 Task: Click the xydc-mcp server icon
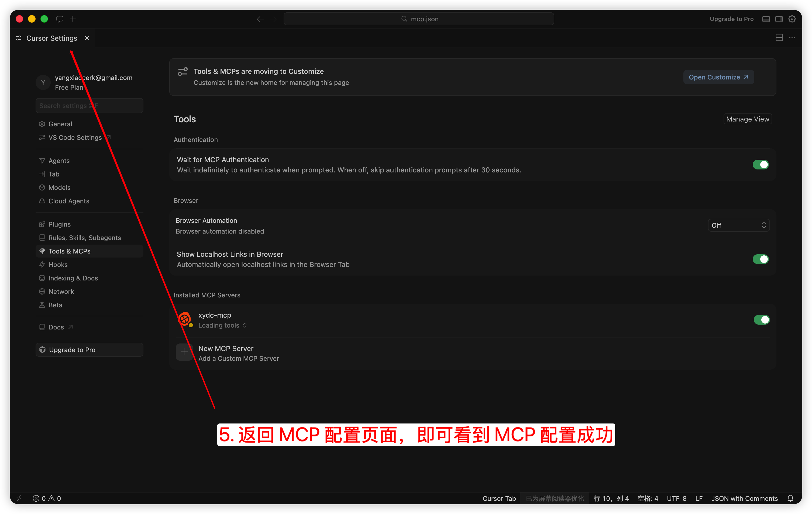click(185, 319)
